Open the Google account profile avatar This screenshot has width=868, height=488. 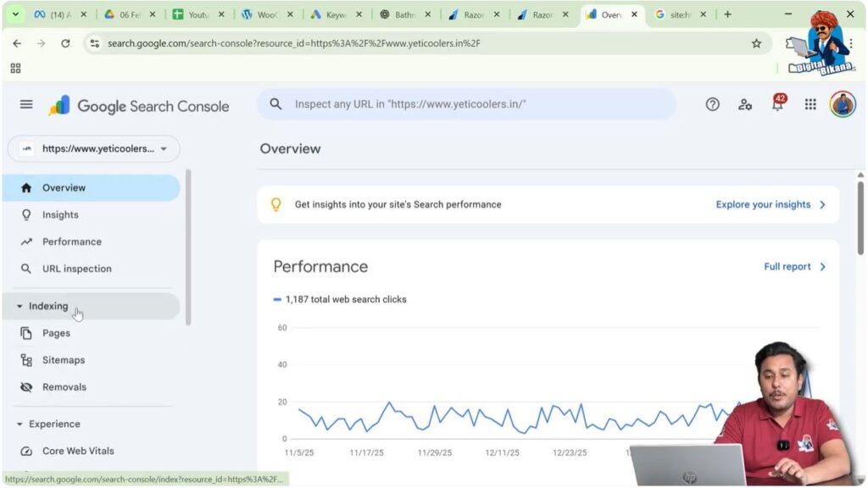843,104
